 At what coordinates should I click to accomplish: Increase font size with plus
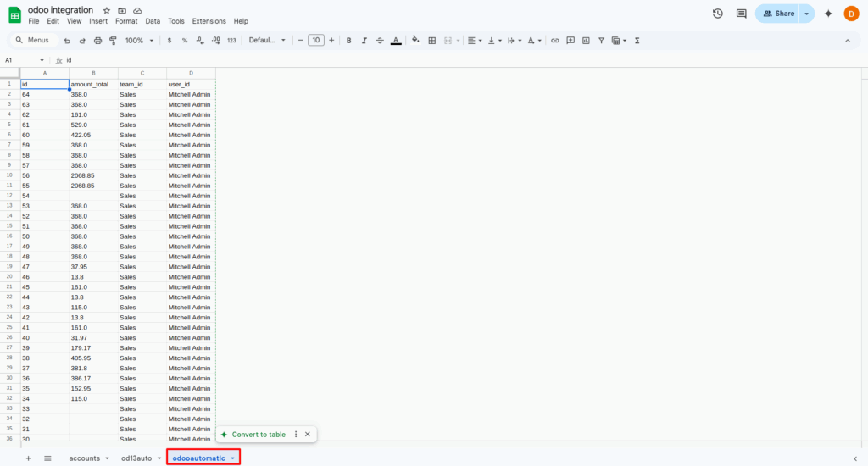click(x=331, y=41)
